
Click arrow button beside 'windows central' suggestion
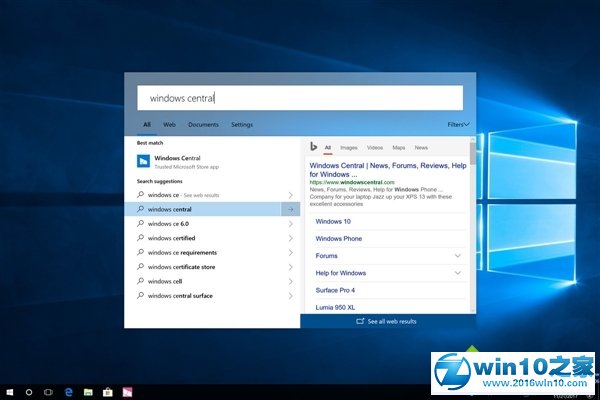[290, 210]
